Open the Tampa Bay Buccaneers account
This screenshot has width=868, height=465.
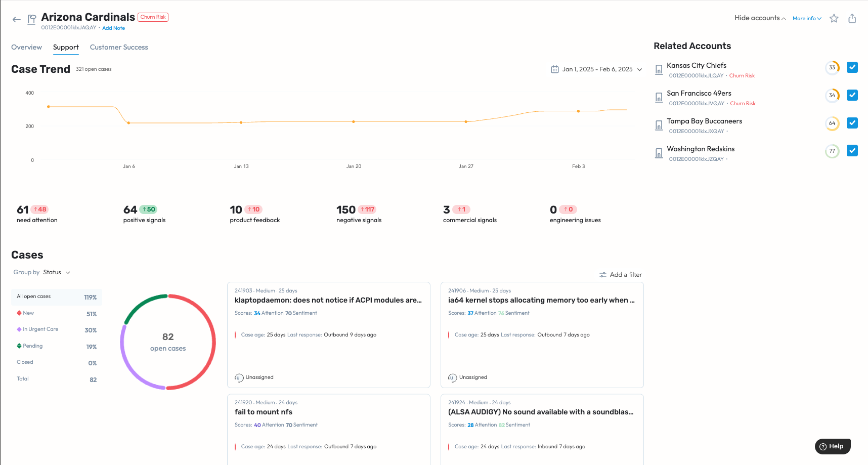(704, 121)
